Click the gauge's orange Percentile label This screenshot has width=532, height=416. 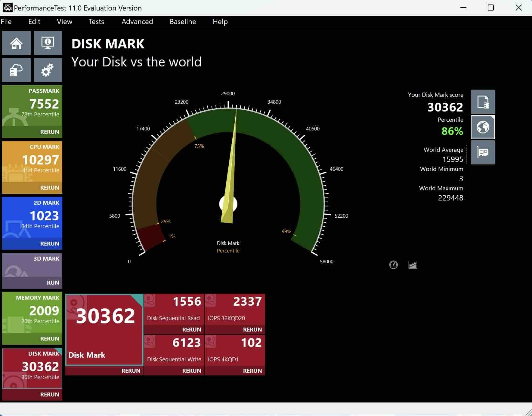pyautogui.click(x=228, y=251)
